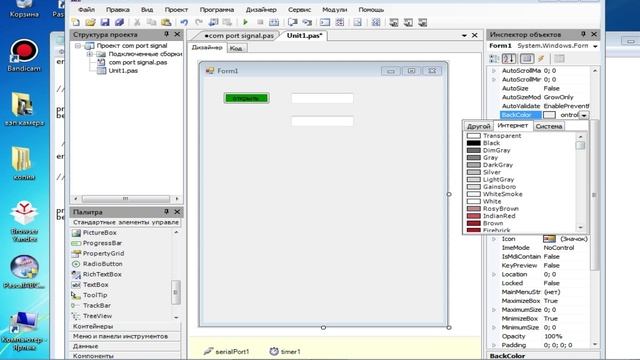
Task: Open a file using the folder icon
Action: click(90, 22)
